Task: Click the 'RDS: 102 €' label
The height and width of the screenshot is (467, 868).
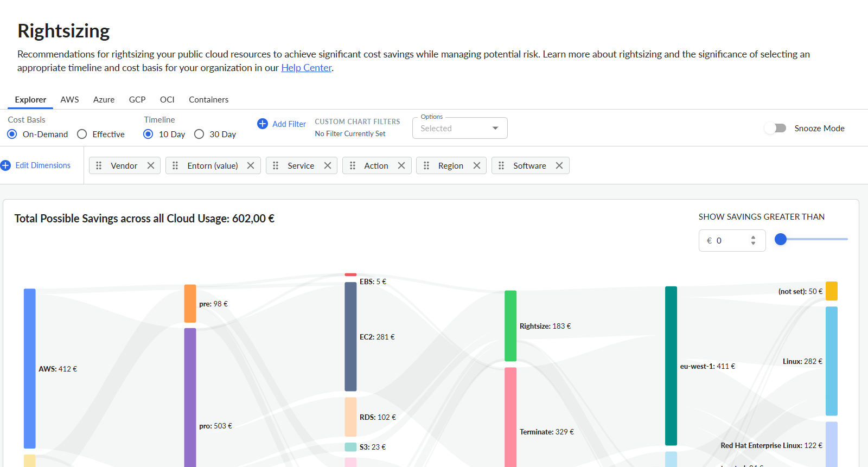Action: 378,417
